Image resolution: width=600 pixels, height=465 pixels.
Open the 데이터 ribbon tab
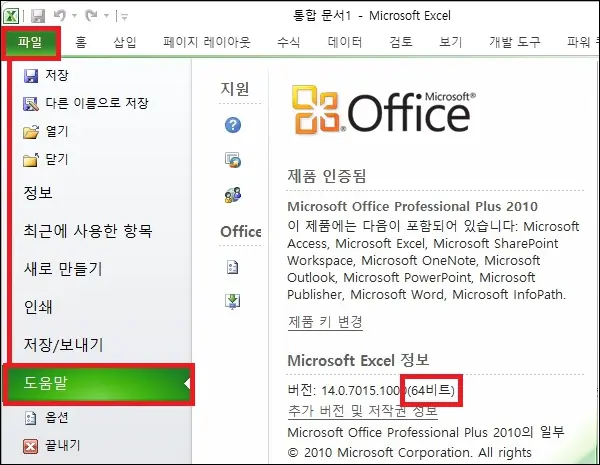345,42
